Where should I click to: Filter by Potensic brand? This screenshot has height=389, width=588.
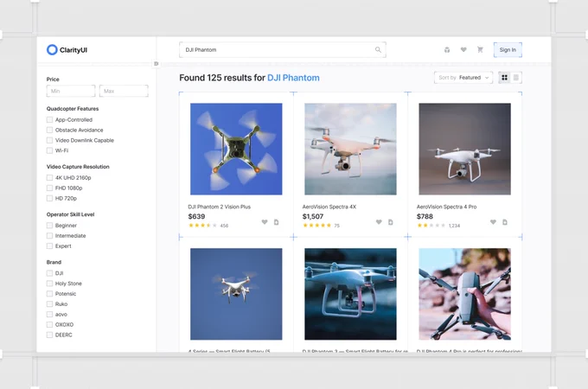pos(49,293)
